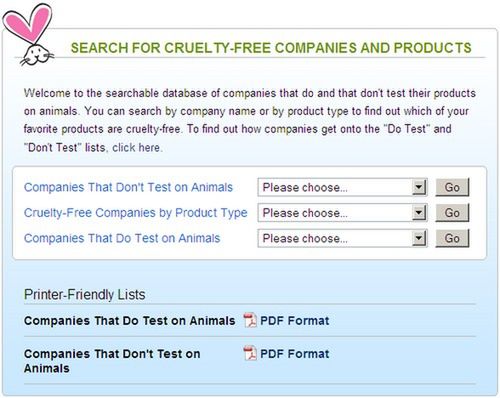Click Go button for Don't Test companies

tap(452, 187)
